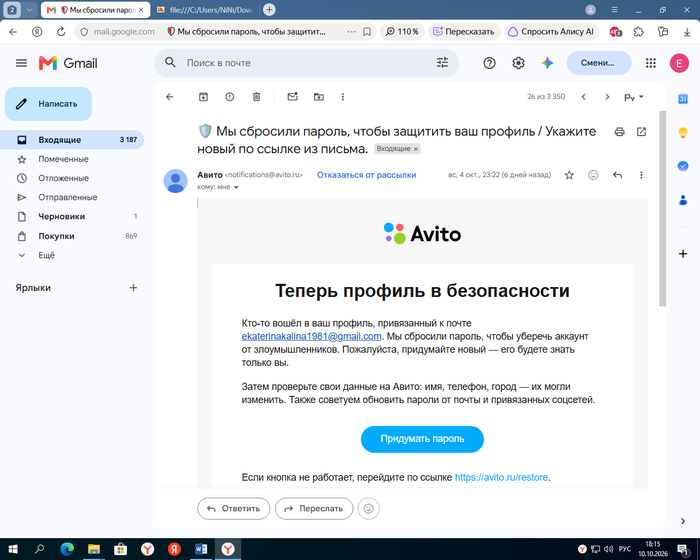
Task: Click Отказаться от рассылки link
Action: [x=366, y=175]
